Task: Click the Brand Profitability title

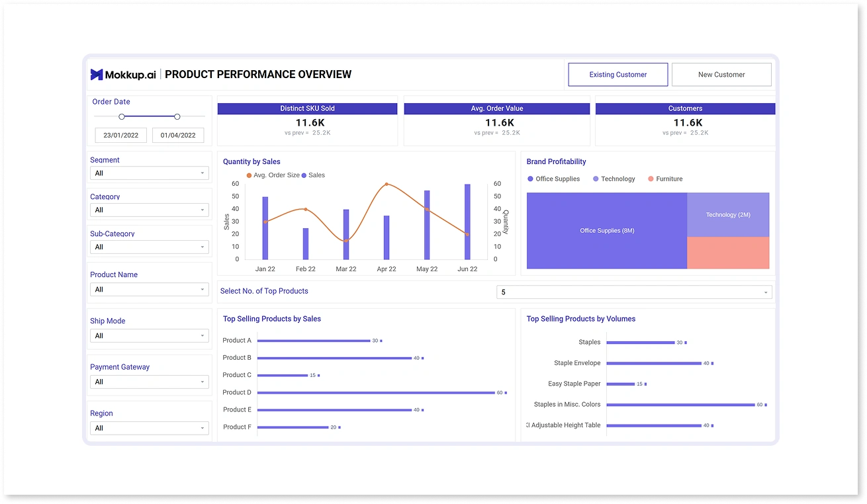Action: pyautogui.click(x=556, y=161)
